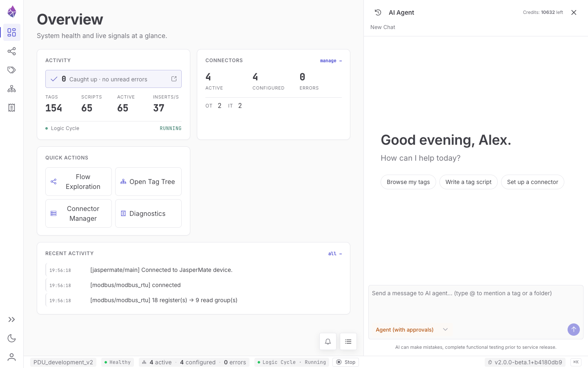The image size is (588, 368).
Task: Select the Set up a connector suggestion
Action: [532, 182]
